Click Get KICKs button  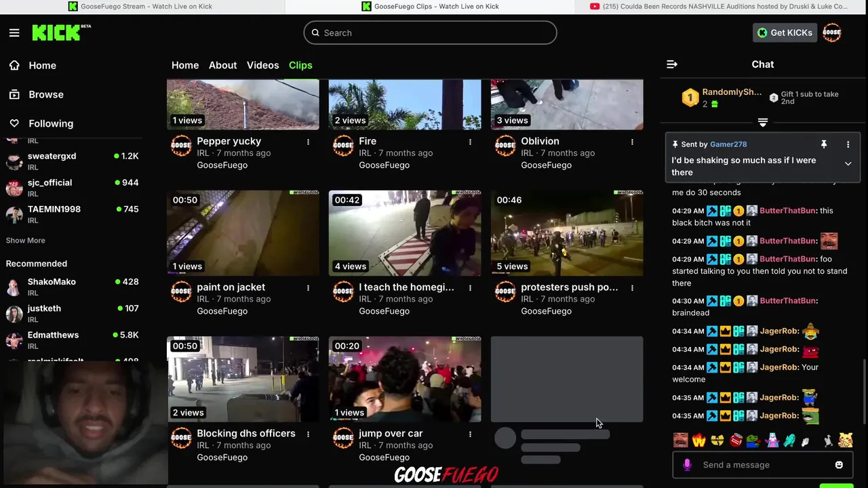(785, 33)
